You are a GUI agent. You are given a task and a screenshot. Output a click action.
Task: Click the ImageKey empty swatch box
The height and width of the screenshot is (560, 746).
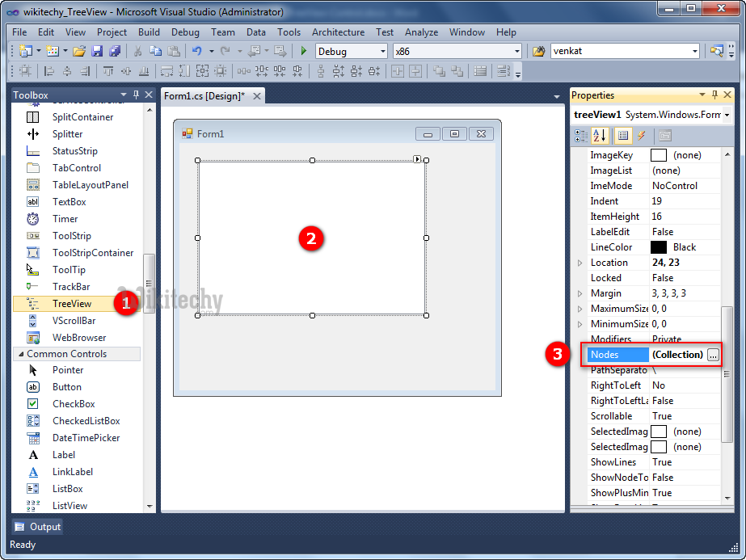pos(659,155)
